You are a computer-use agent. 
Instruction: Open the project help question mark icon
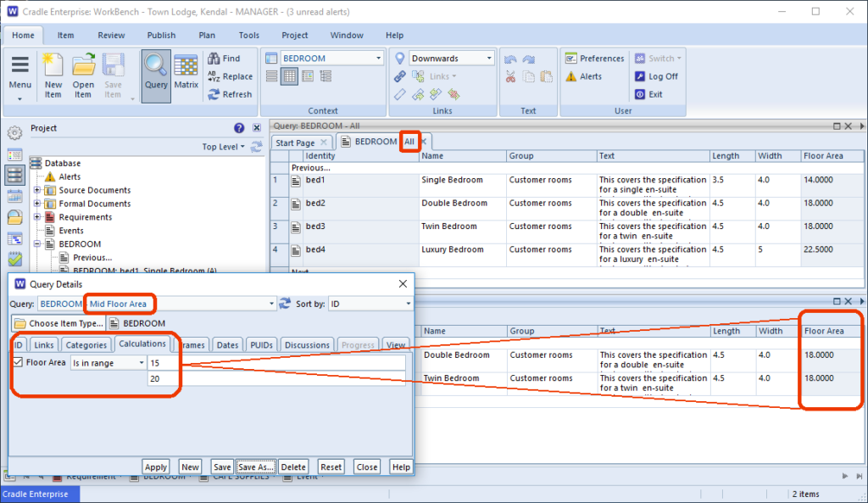tap(239, 128)
